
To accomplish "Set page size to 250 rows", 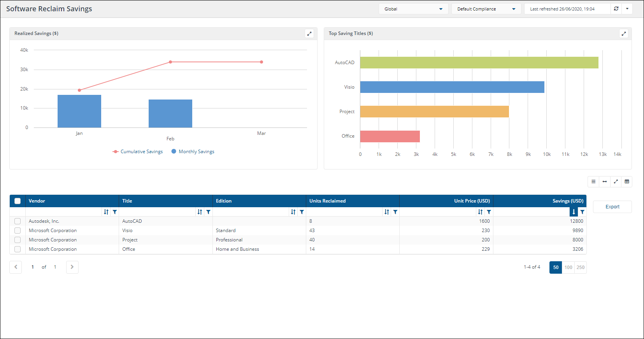I will 580,267.
